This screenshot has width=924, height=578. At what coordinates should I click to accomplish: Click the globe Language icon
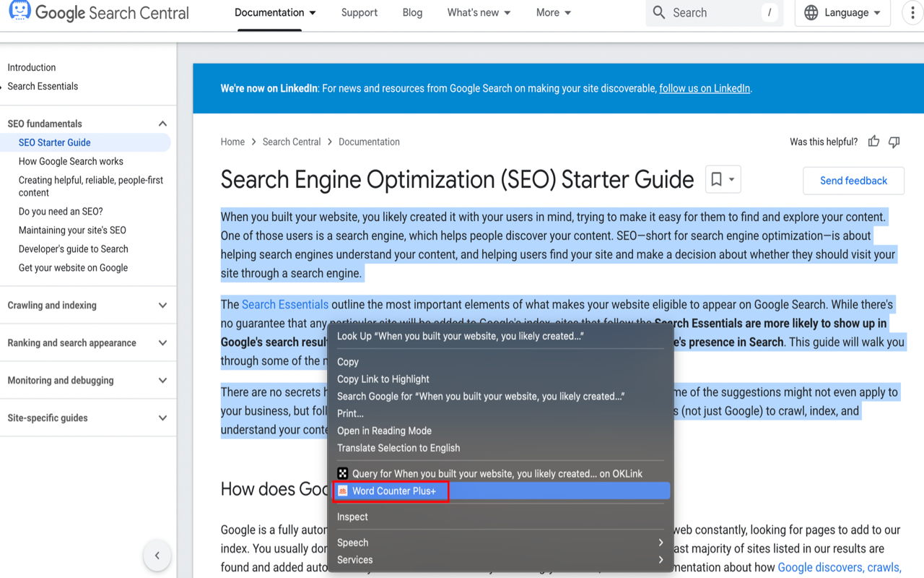(x=811, y=13)
